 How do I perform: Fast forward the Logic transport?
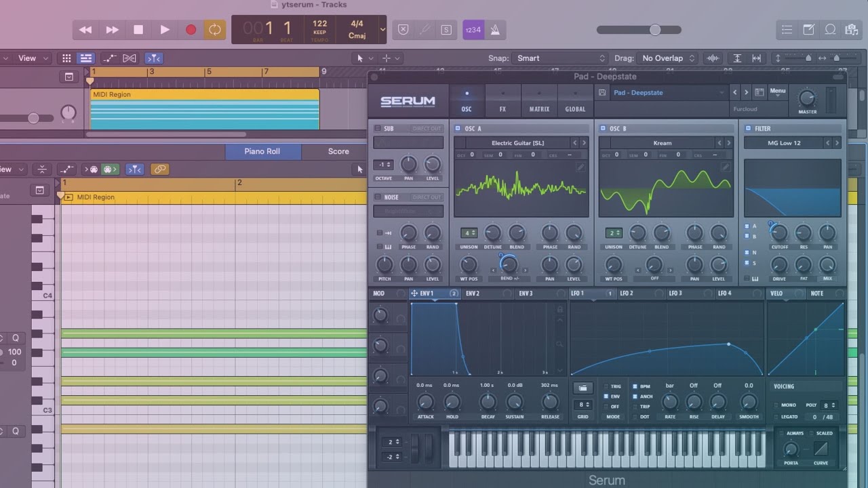click(x=112, y=30)
